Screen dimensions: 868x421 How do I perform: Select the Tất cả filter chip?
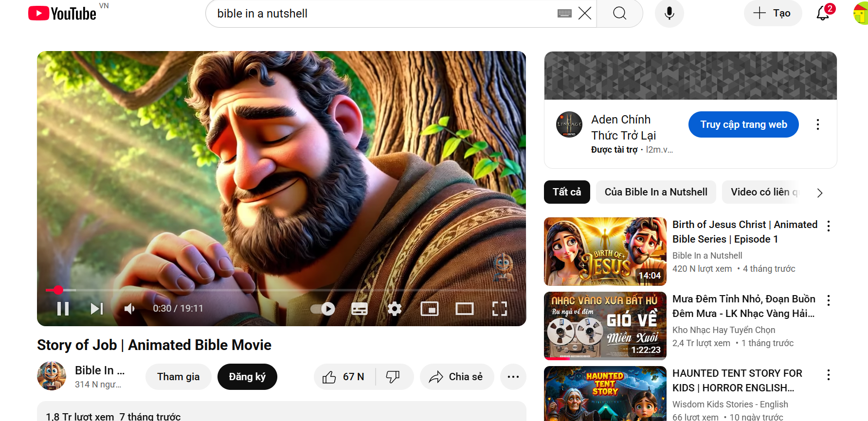(567, 192)
